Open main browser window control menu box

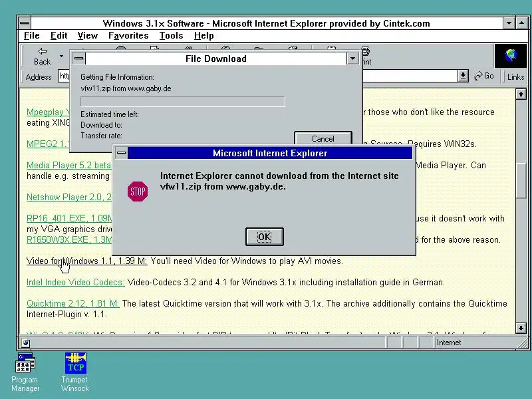25,23
